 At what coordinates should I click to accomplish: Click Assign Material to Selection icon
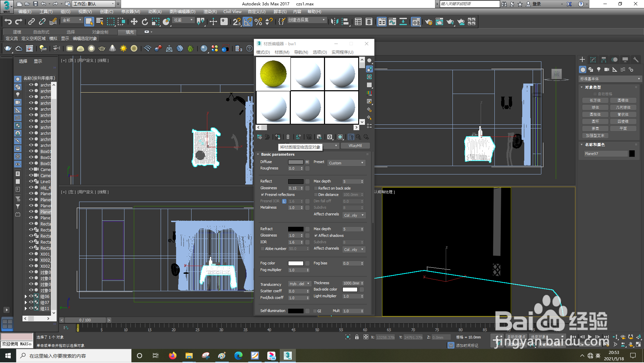coord(278,137)
